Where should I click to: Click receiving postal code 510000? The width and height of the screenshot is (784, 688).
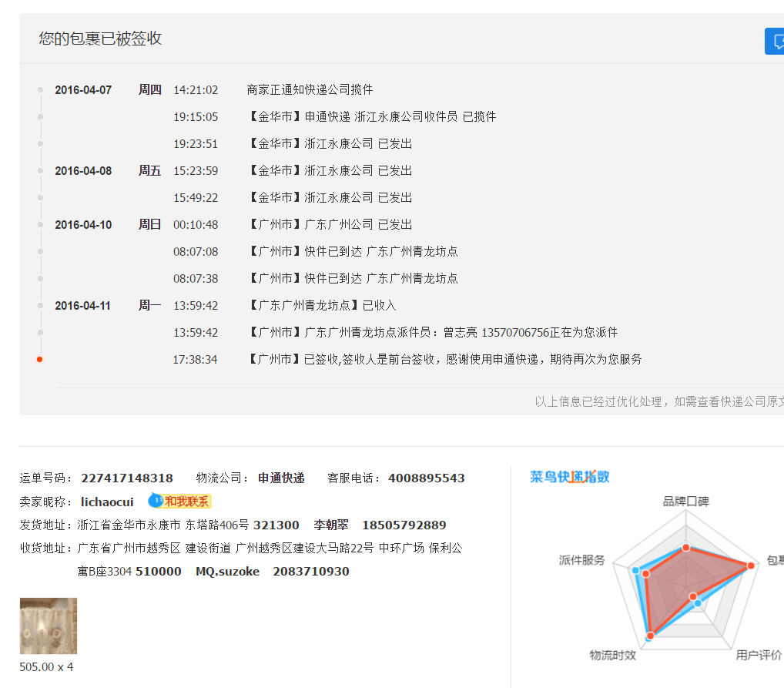coord(159,572)
